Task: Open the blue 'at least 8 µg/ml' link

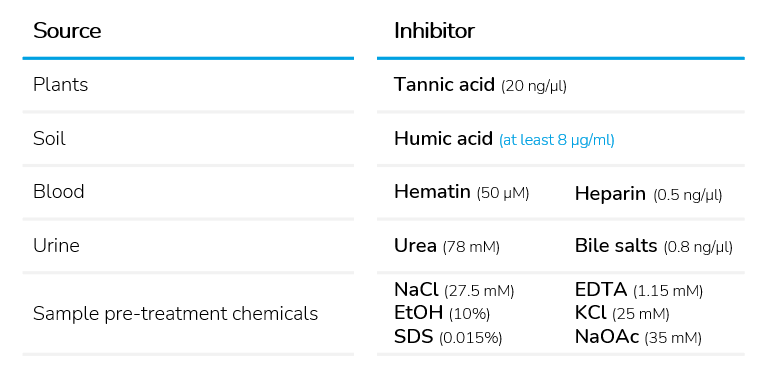Action: tap(557, 140)
